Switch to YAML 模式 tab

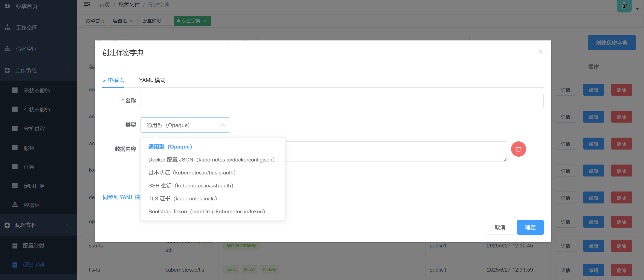point(152,80)
